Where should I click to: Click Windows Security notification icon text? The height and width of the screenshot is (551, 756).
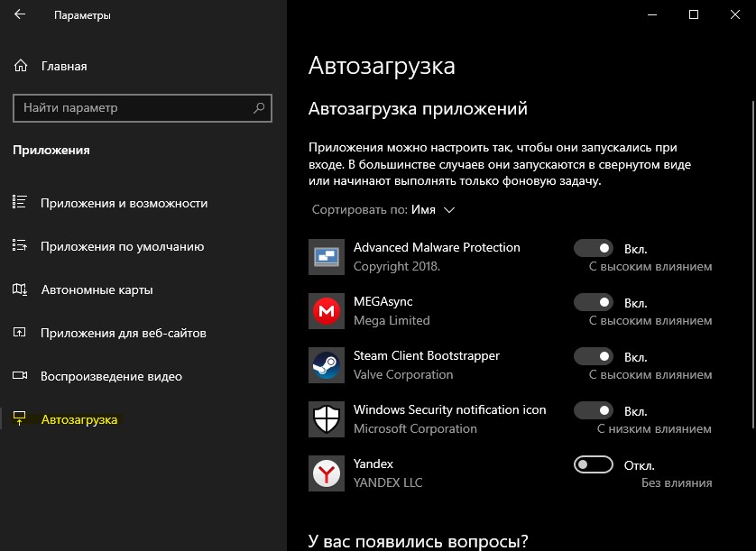click(450, 409)
